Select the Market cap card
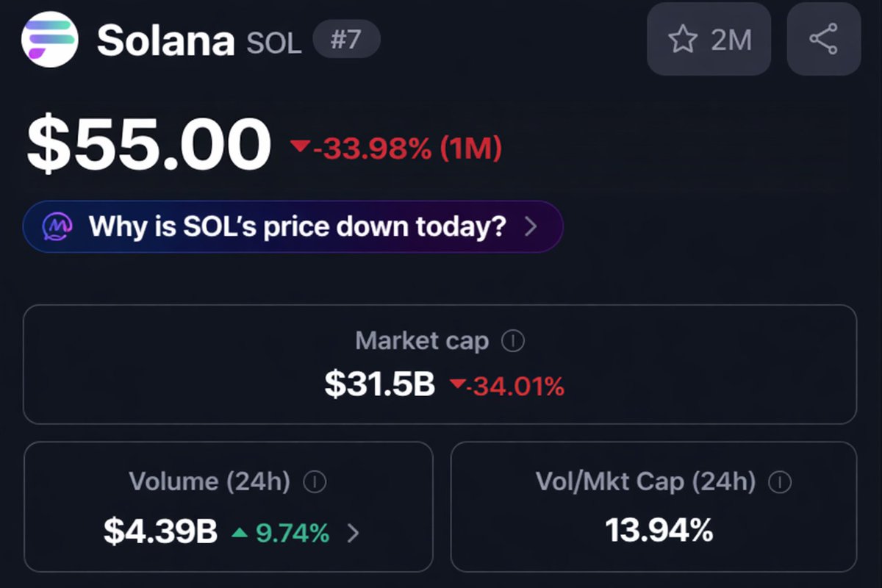 pos(440,364)
